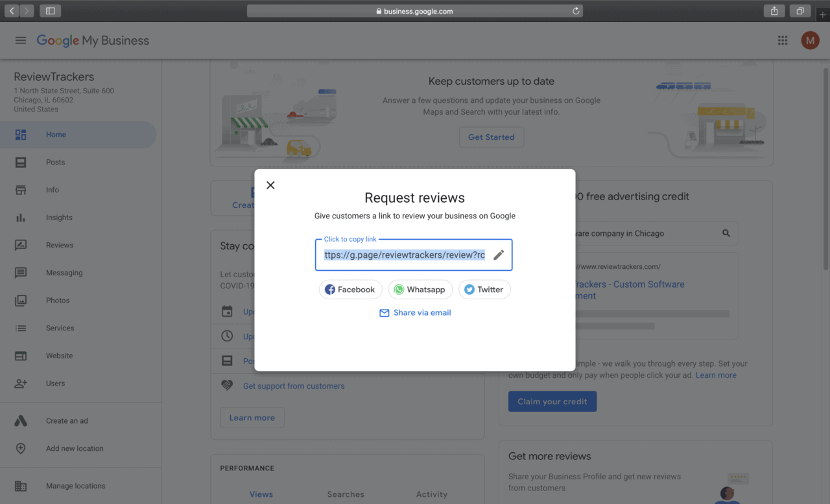Click the Insights bar chart icon

[21, 218]
